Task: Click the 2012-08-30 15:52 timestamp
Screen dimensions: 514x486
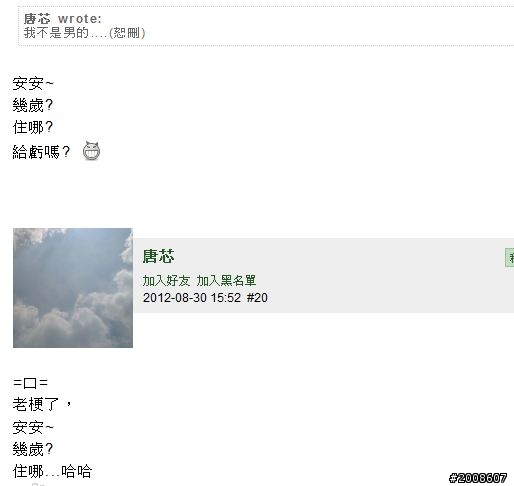Action: click(x=192, y=298)
